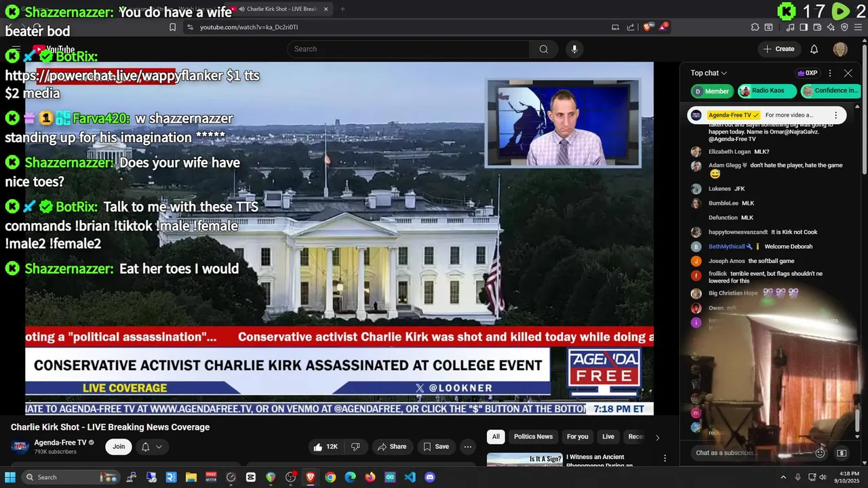The width and height of the screenshot is (868, 488).
Task: Switch to Charlie Kirk Shot browser tab
Action: click(x=279, y=9)
